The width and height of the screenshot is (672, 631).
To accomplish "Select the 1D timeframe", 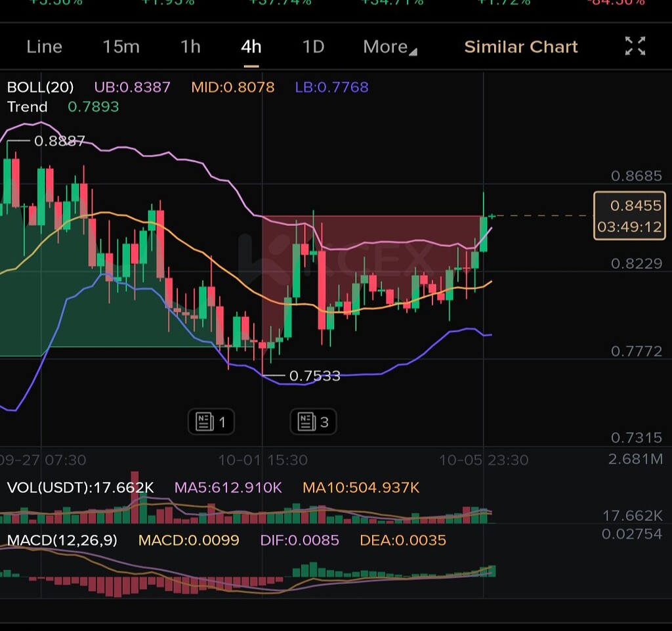I will tap(313, 47).
